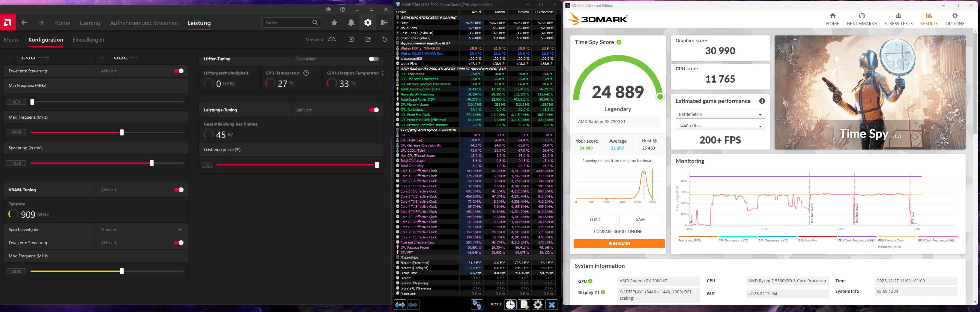Open 3DMark BENCHMARKS tab
Image resolution: width=980 pixels, height=312 pixels.
(862, 19)
